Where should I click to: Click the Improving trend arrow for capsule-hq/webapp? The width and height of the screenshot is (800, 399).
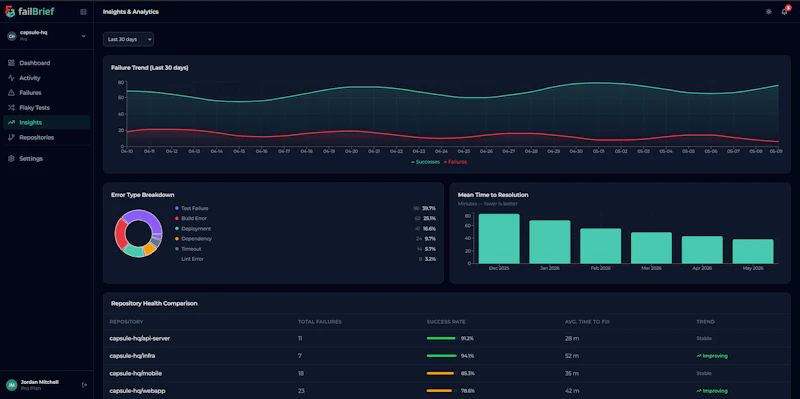coord(699,391)
